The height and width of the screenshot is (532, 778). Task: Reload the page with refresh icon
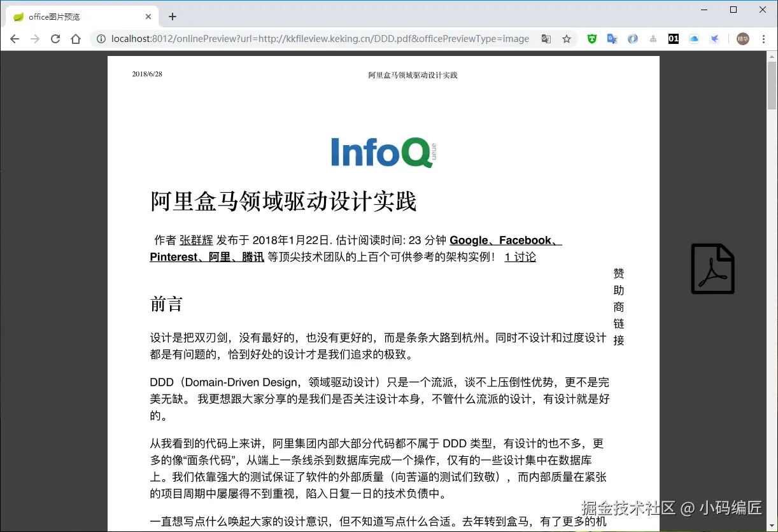[55, 39]
